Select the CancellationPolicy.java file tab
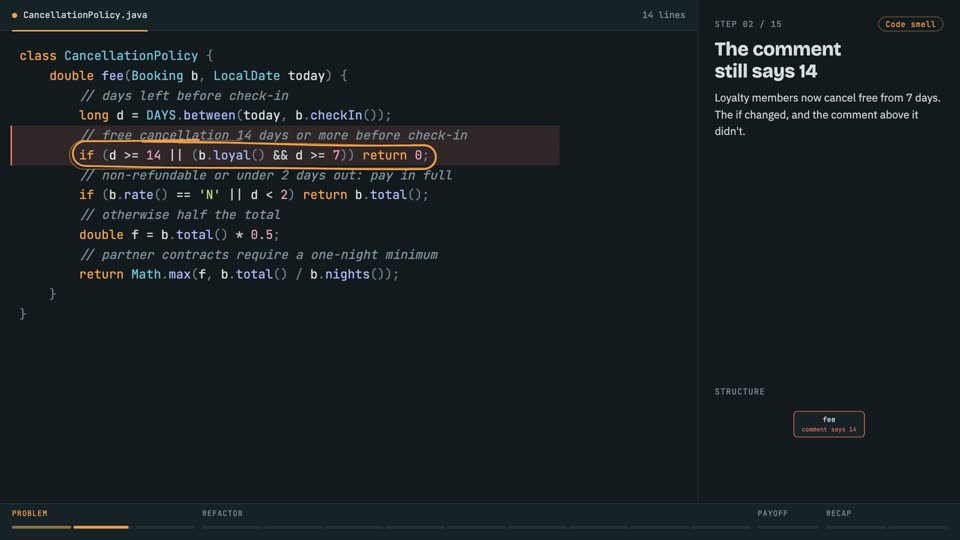960x540 pixels. (x=80, y=15)
